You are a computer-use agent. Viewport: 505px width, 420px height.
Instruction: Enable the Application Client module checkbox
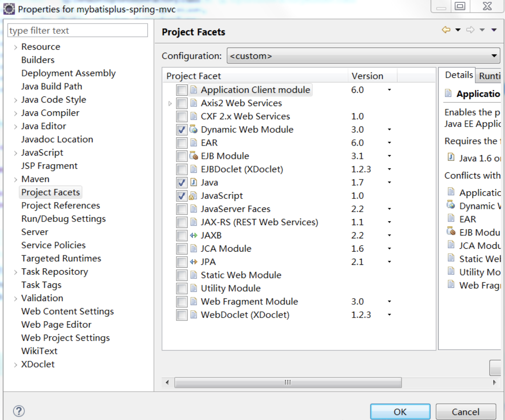(x=182, y=90)
